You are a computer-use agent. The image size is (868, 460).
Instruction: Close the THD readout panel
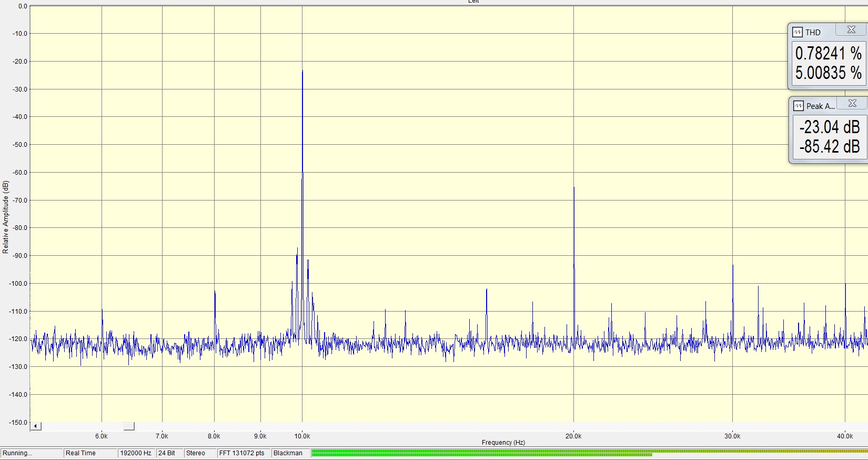851,30
